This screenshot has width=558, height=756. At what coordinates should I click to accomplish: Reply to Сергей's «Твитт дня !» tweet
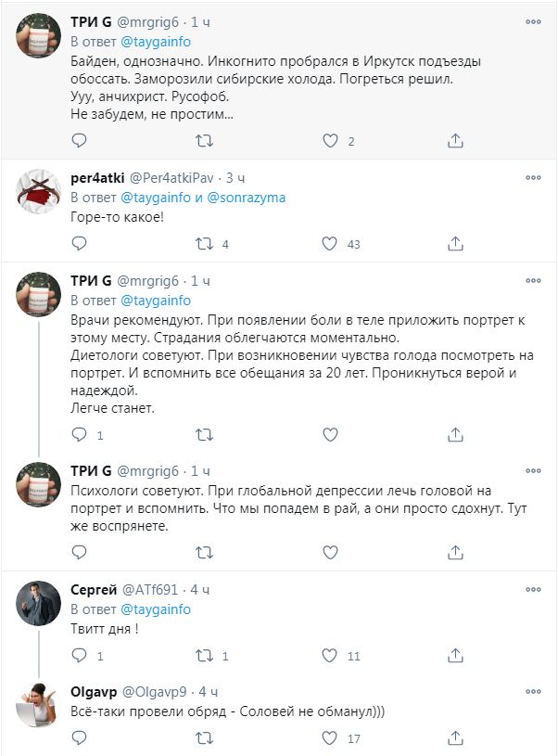pos(79,655)
